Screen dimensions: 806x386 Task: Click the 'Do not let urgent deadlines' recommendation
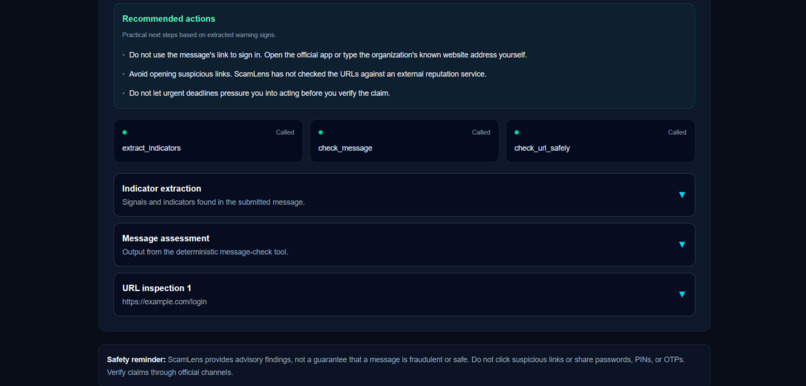point(260,94)
